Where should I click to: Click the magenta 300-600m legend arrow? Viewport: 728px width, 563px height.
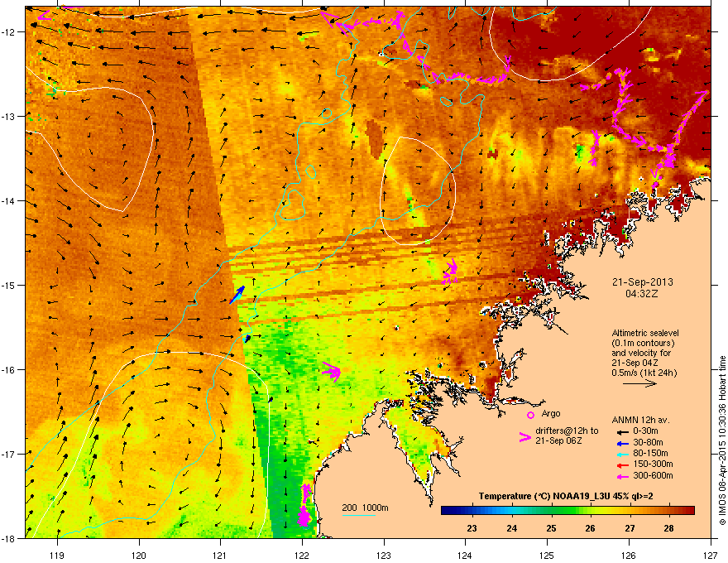(622, 476)
